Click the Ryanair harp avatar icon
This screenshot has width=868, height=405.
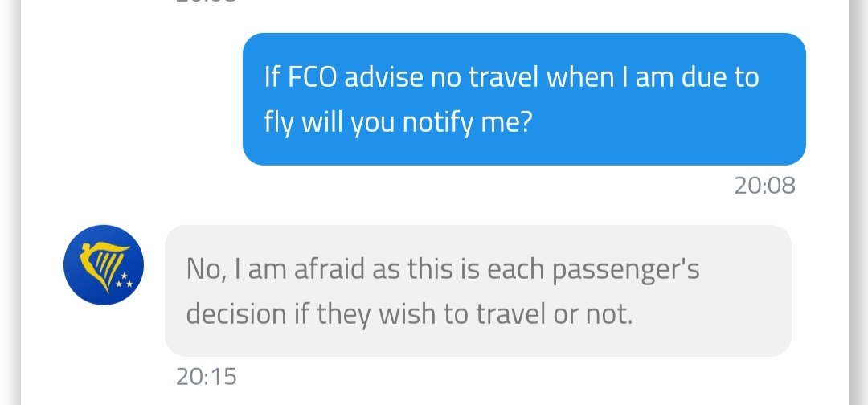pyautogui.click(x=103, y=265)
